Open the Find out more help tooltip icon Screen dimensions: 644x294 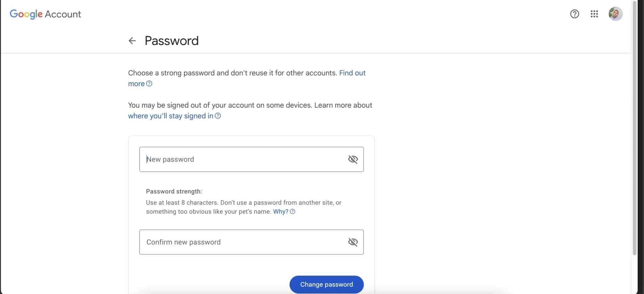[x=150, y=84]
